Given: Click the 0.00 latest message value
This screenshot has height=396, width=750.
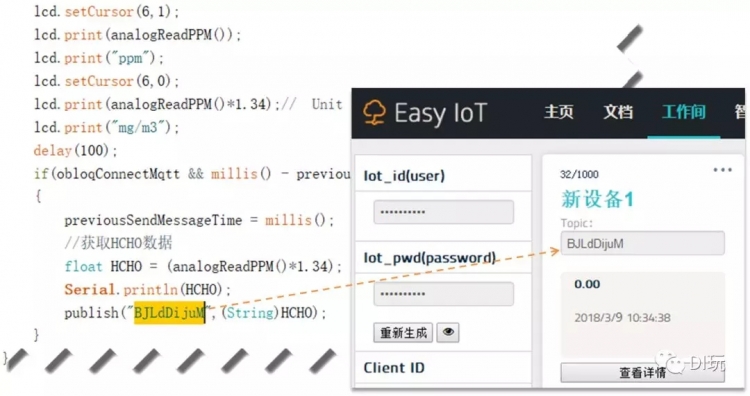Looking at the screenshot, I should pos(587,284).
